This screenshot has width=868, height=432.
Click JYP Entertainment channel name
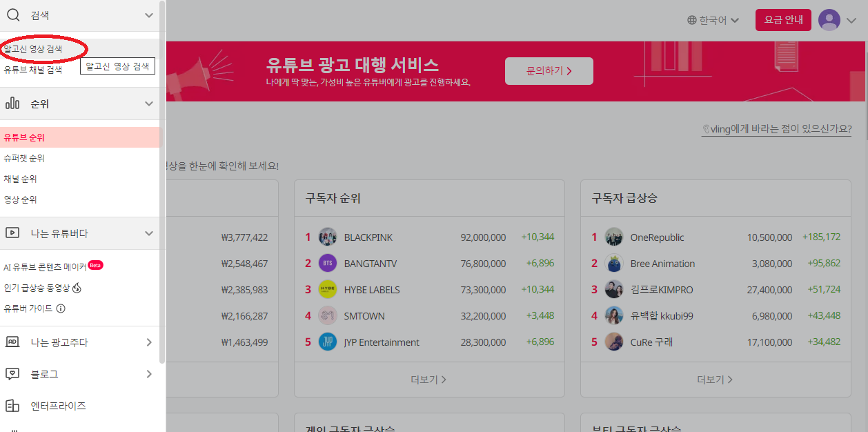point(382,342)
